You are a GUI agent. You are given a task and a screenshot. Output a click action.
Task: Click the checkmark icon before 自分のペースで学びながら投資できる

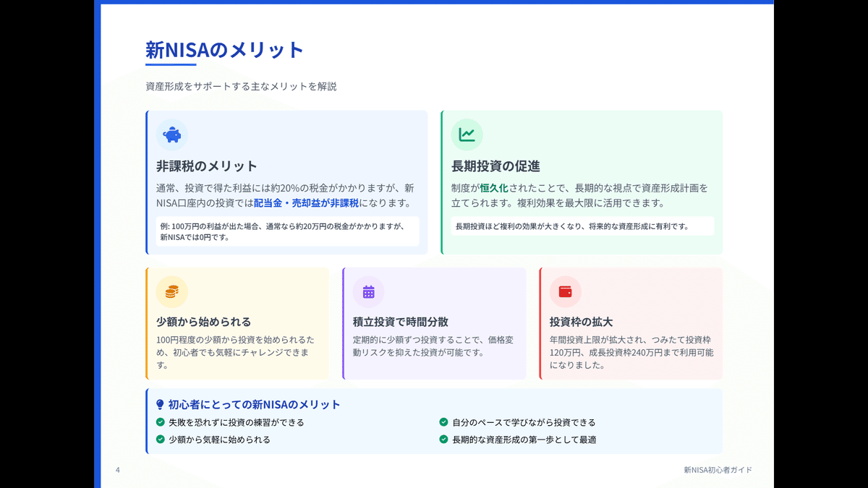coord(443,422)
